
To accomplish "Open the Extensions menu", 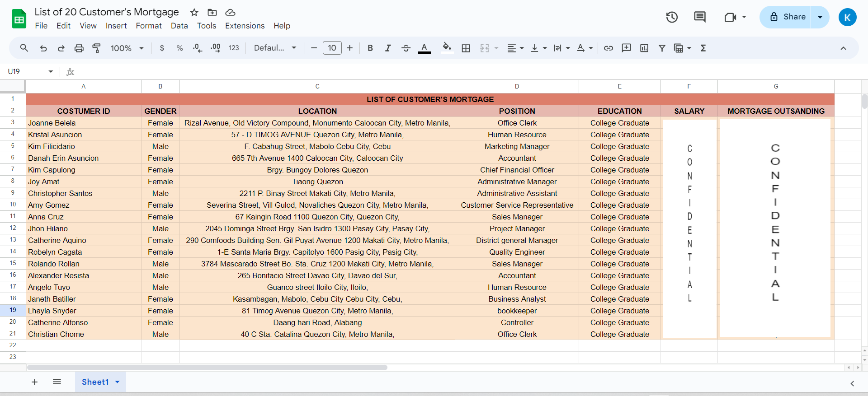I will click(x=245, y=26).
